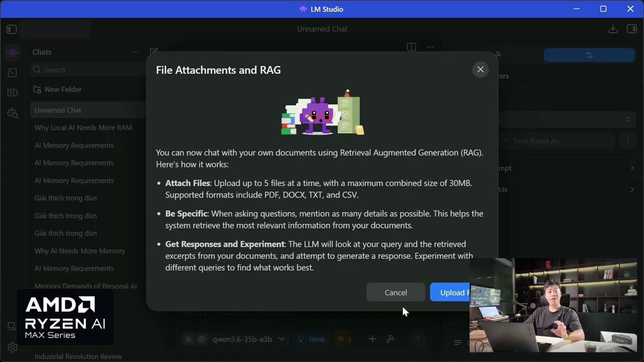Screen dimensions: 644x362
Task: Open Why AI Needs More Memory chat
Action: pyautogui.click(x=79, y=251)
